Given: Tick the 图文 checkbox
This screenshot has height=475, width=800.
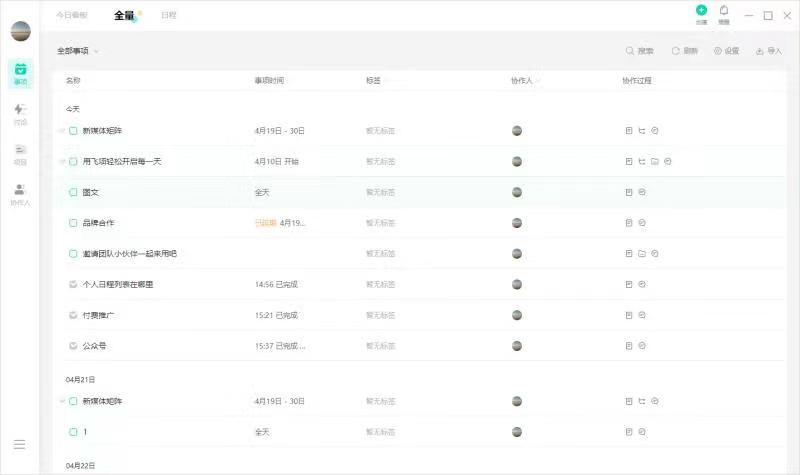Looking at the screenshot, I should 73,192.
